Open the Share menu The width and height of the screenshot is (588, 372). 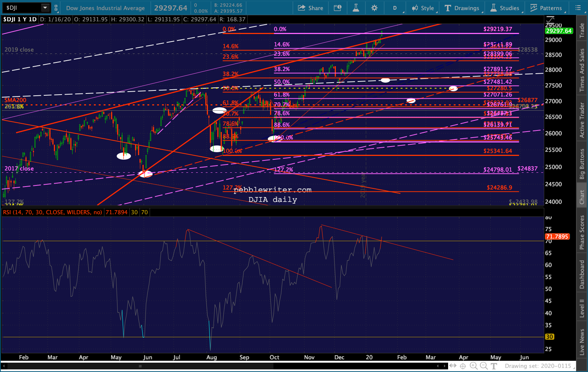(x=310, y=8)
